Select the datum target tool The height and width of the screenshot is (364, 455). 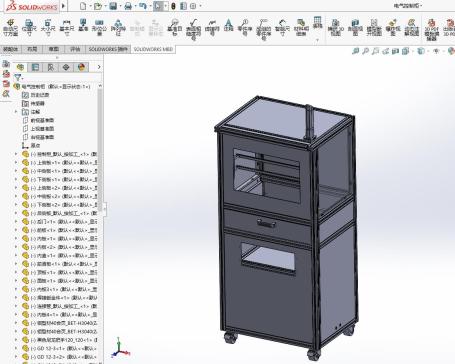[174, 28]
